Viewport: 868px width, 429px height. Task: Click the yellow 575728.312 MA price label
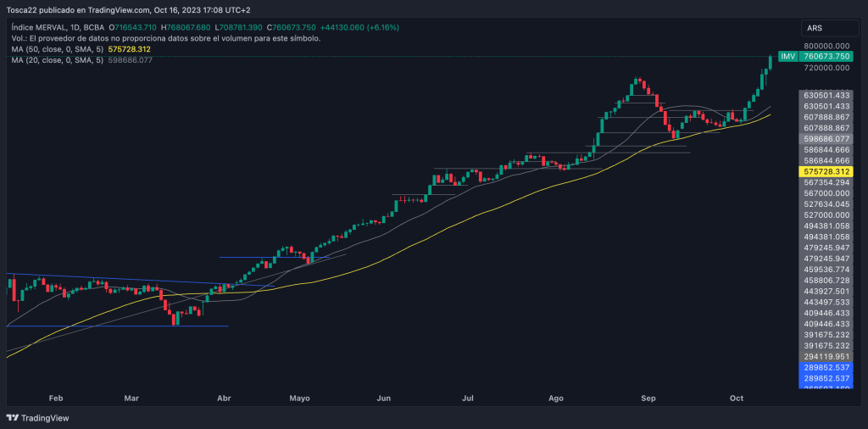826,171
